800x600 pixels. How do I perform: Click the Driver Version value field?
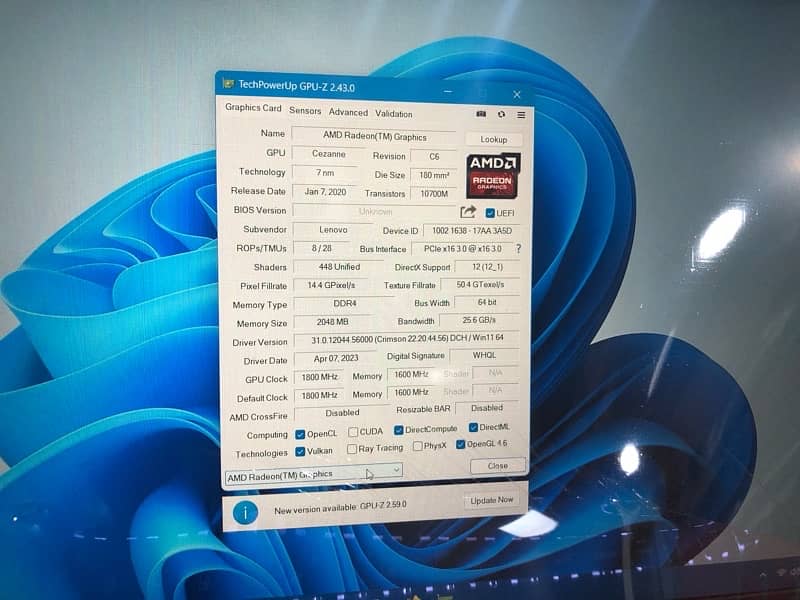[407, 338]
